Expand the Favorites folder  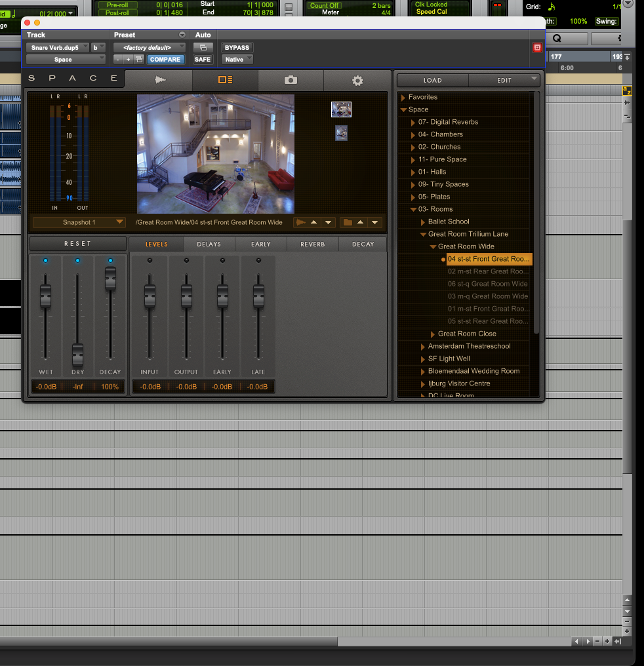click(403, 97)
